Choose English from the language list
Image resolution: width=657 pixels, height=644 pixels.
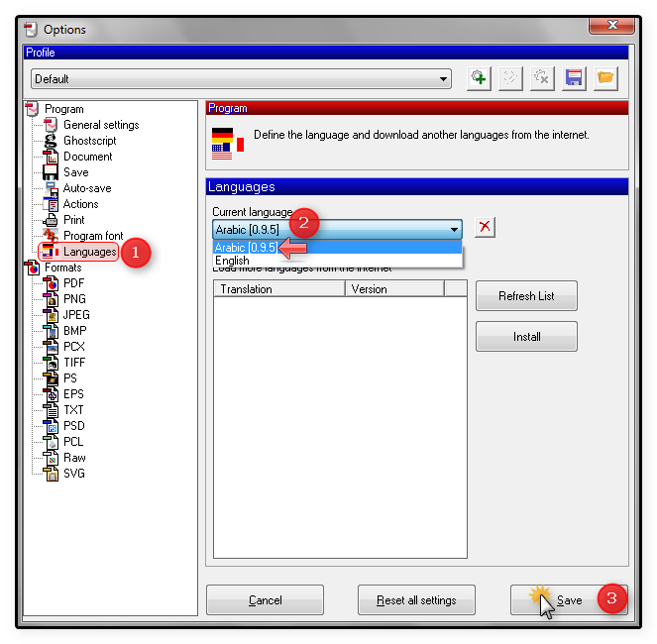point(233,261)
